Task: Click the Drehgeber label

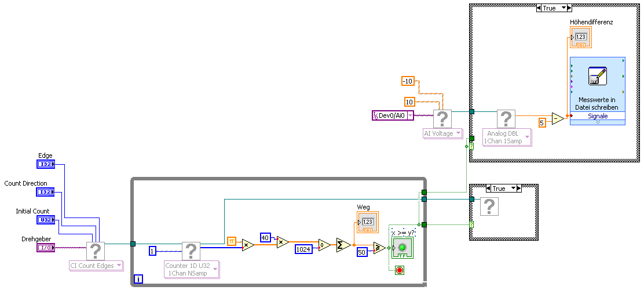Action: point(35,239)
